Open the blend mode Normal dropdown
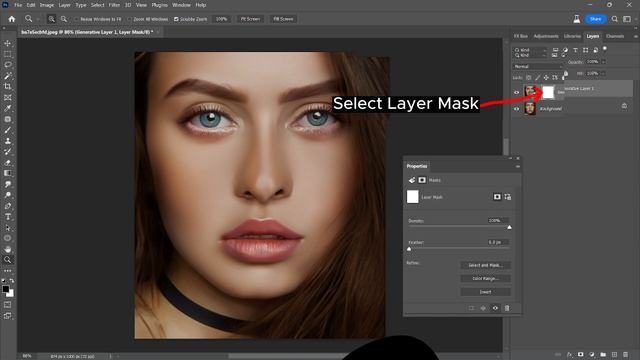640x360 pixels. [x=537, y=67]
